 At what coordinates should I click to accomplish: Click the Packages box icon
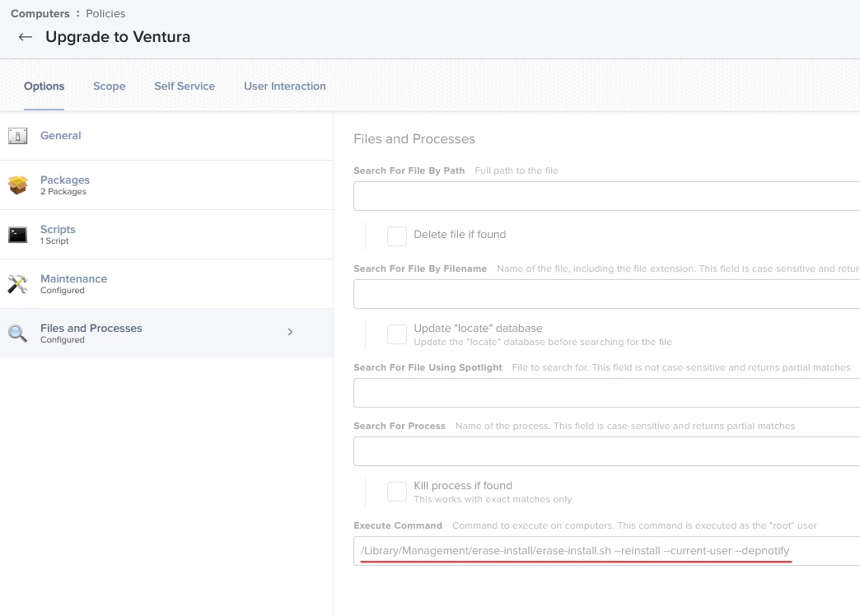click(x=17, y=184)
